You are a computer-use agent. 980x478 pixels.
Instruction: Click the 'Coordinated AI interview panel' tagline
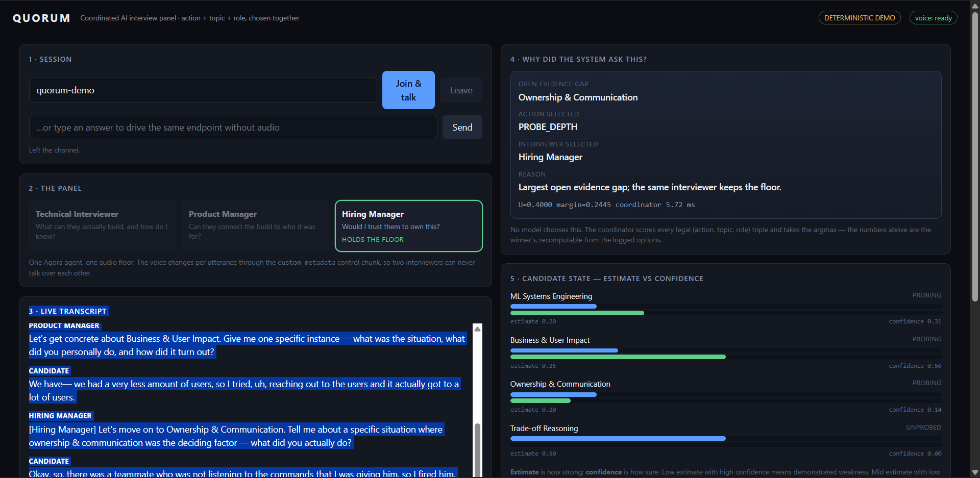[x=190, y=18]
